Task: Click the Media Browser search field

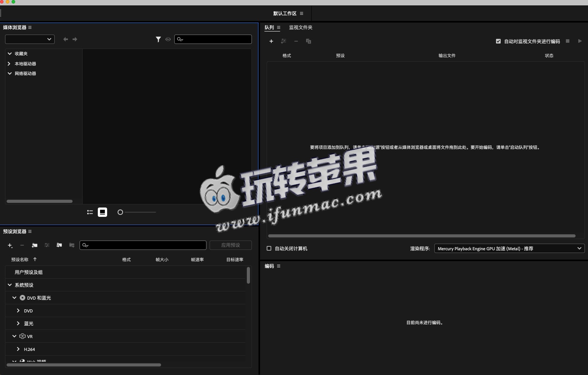Action: [x=213, y=39]
